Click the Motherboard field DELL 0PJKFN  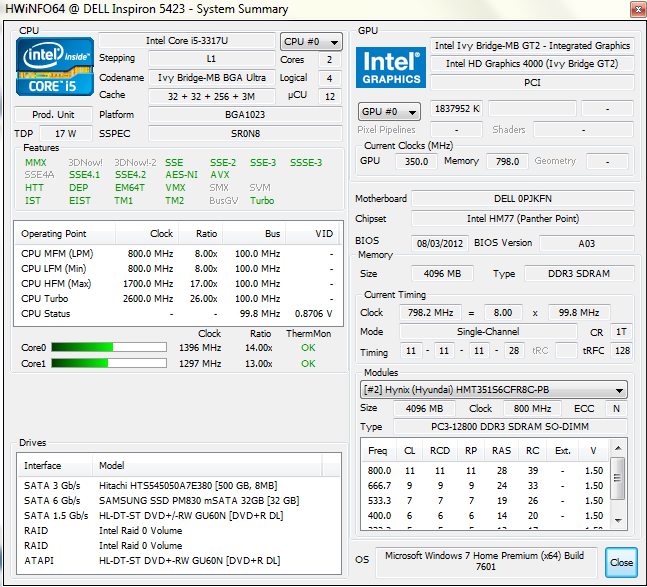523,198
